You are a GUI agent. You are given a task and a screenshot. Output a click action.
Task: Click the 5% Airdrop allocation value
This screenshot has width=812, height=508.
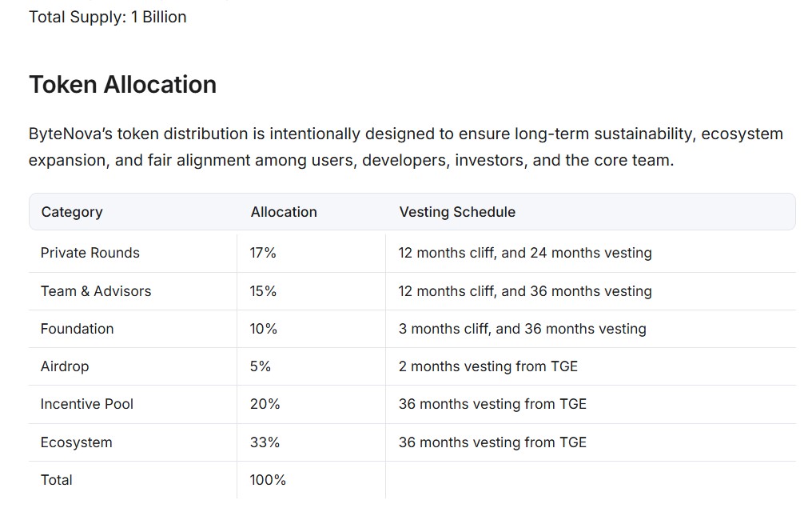[x=261, y=366]
